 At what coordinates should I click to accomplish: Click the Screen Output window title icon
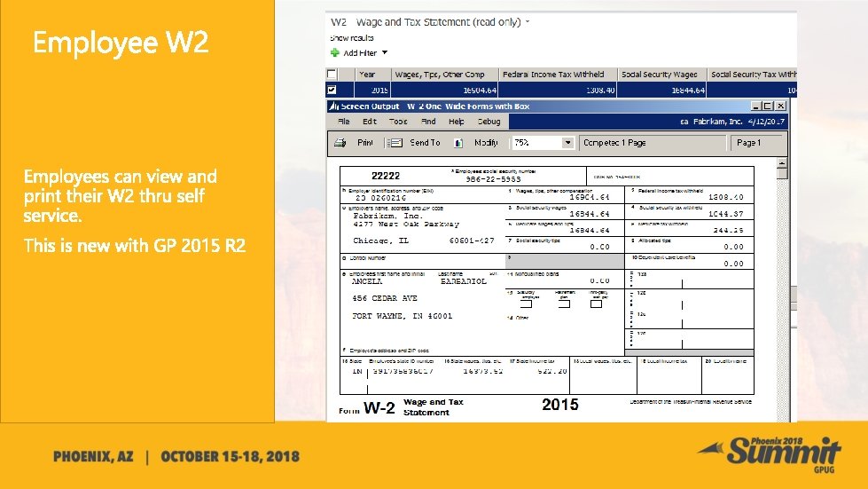(333, 106)
